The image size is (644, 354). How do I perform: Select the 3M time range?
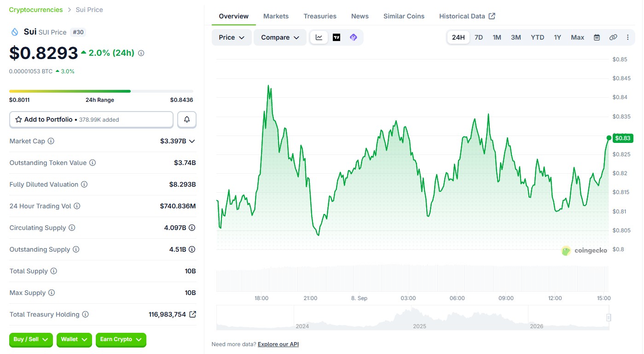[x=516, y=37]
